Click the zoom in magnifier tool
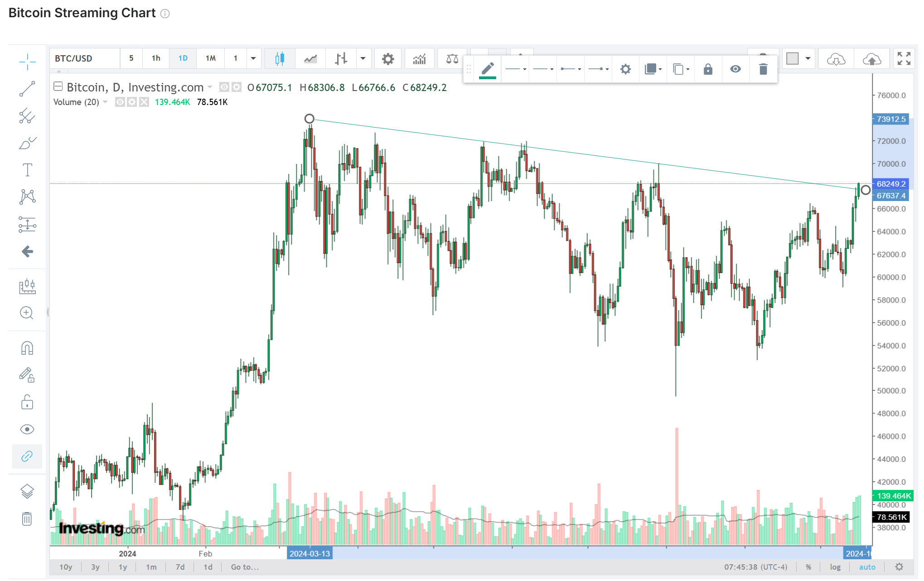Screen dimensions: 924x581 click(x=27, y=312)
